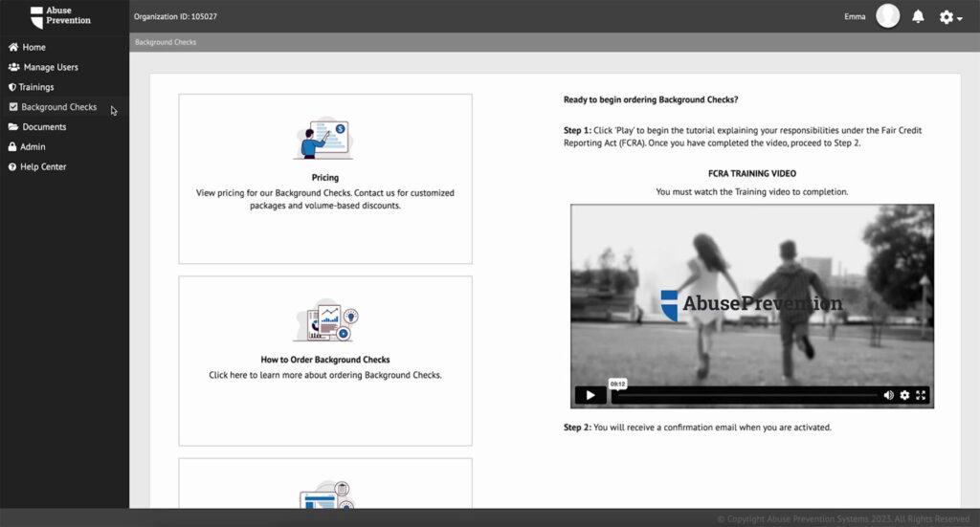Screen dimensions: 980x527
Task: Open video player settings gear
Action: pos(904,395)
